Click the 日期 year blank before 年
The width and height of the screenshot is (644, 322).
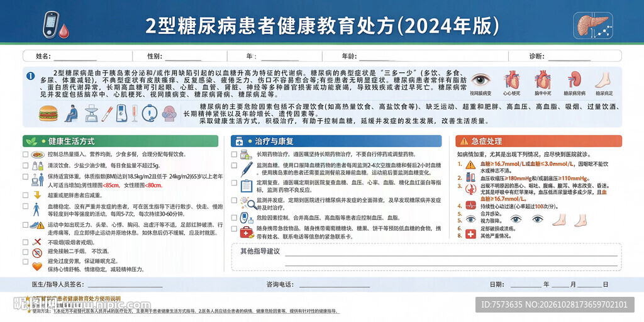(526, 286)
